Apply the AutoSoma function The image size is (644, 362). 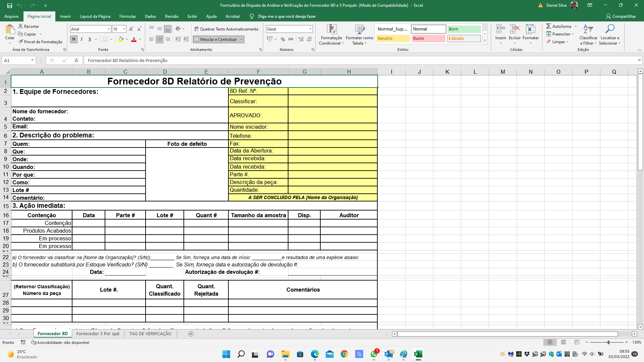(x=559, y=26)
